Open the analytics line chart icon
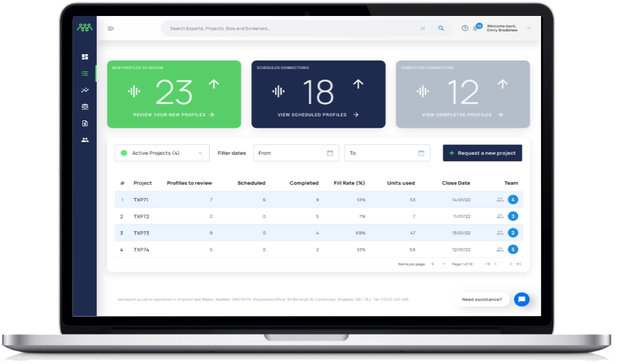This screenshot has width=622, height=364. pyautogui.click(x=85, y=90)
